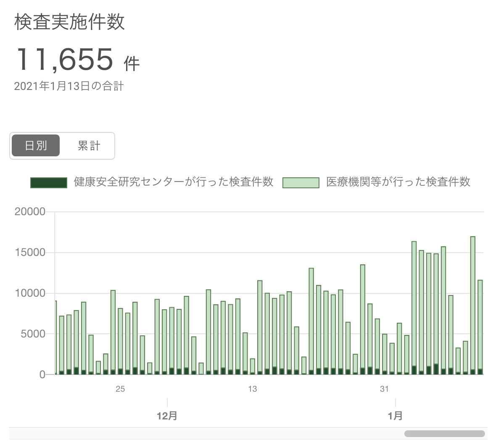
Task: Toggle the light green 医療機関等 legend swatch
Action: pos(301,182)
